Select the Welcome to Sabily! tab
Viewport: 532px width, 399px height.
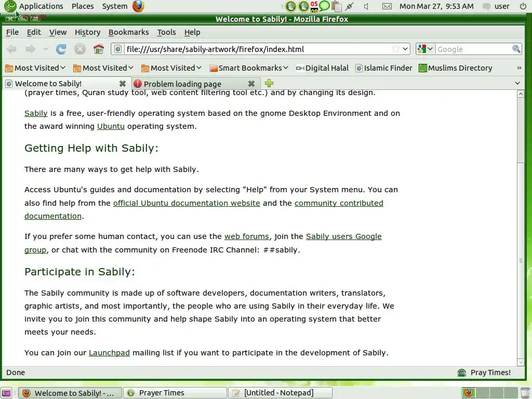tap(66, 84)
